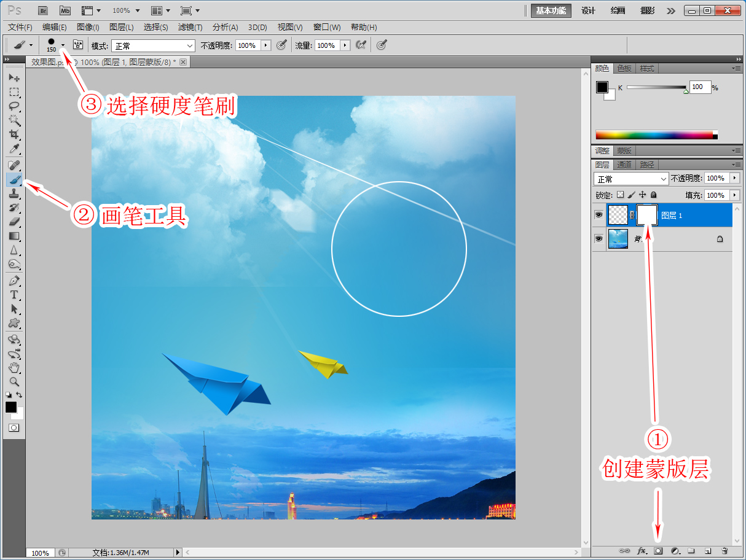Screen dimensions: 746x560
Task: Select the Gradient tool
Action: [14, 236]
